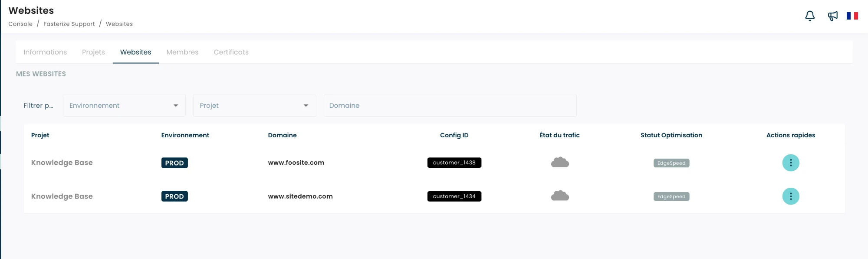Click the Environnement column header

coord(185,135)
